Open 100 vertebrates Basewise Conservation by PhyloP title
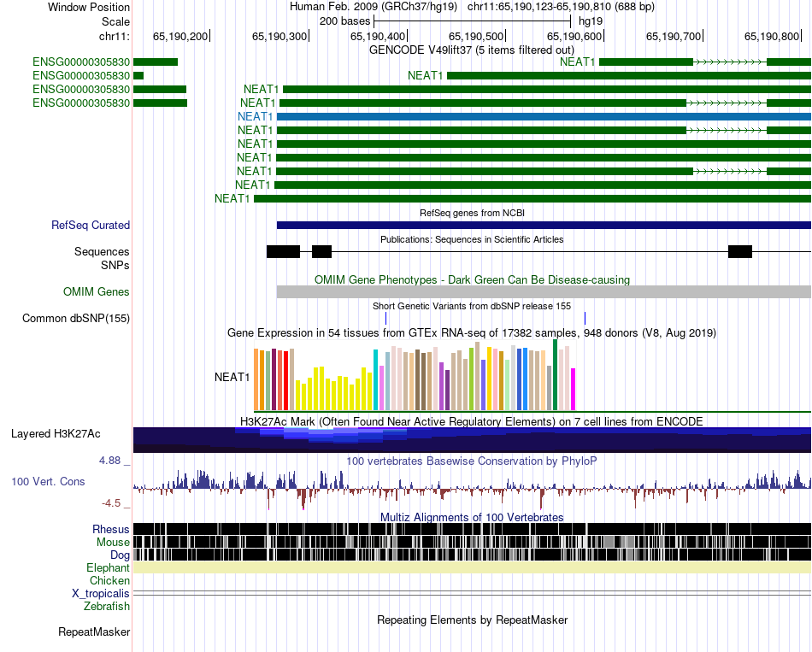This screenshot has height=652, width=812. tap(472, 461)
